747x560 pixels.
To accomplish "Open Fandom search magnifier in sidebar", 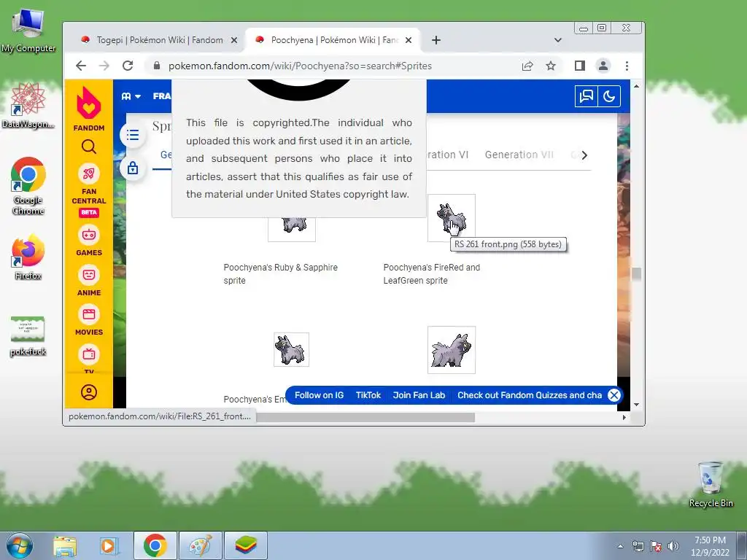I will 88,147.
